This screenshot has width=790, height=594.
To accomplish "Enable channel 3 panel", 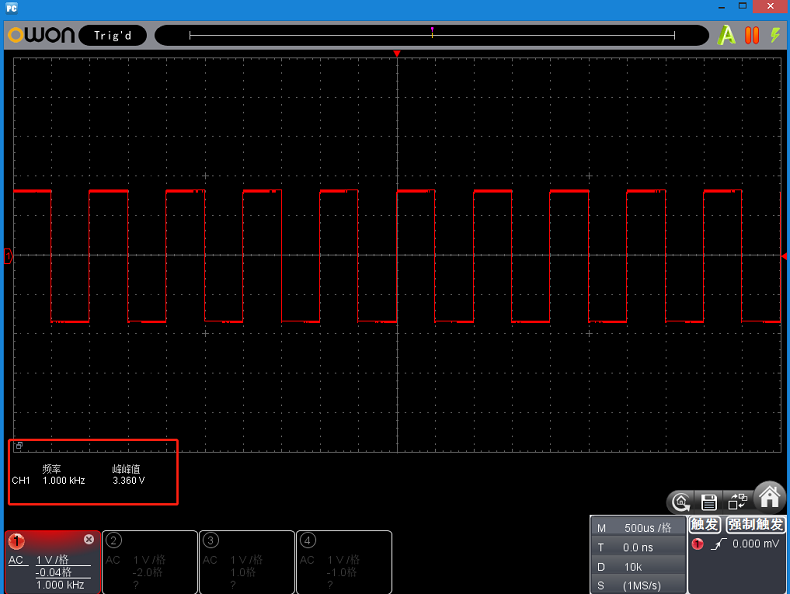I will pos(210,540).
